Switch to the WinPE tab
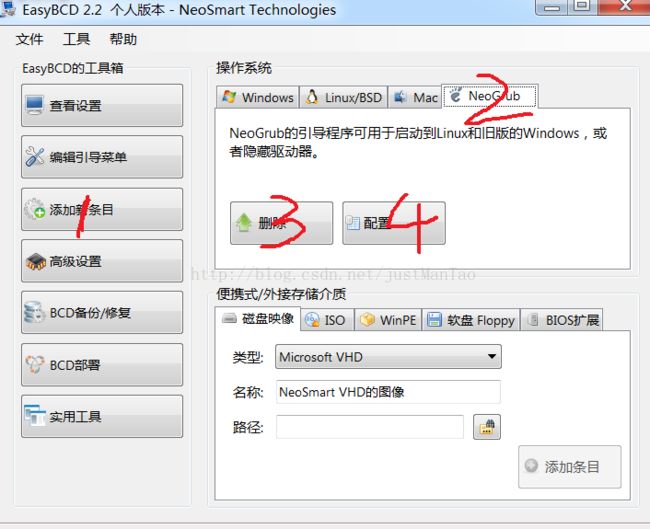This screenshot has width=650, height=529. (388, 320)
